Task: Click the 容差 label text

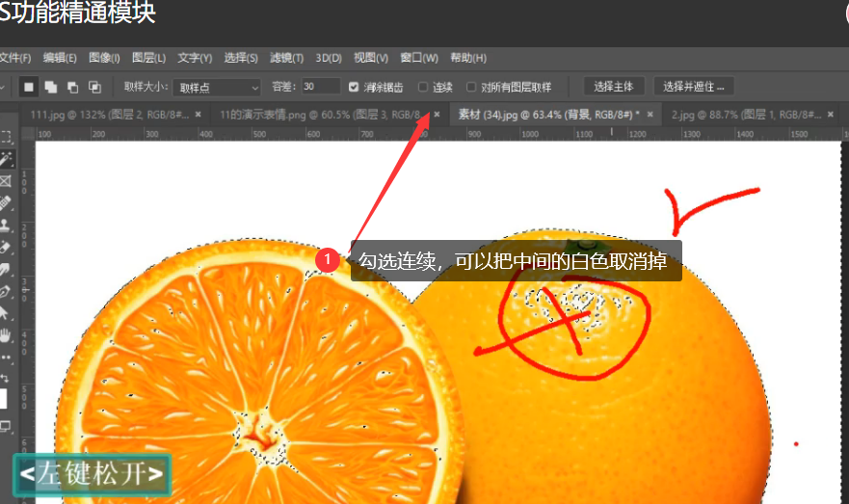Action: 283,87
